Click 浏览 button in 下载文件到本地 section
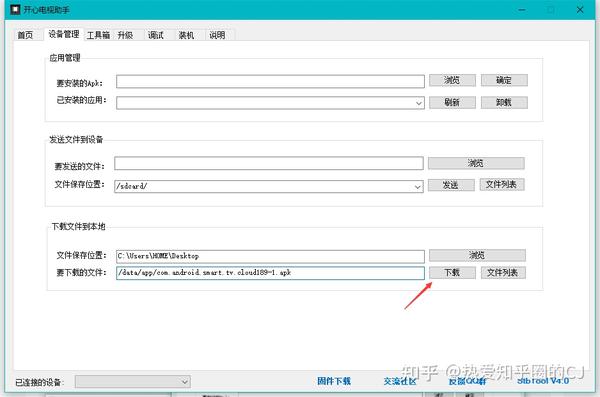This screenshot has height=397, width=600. (477, 255)
